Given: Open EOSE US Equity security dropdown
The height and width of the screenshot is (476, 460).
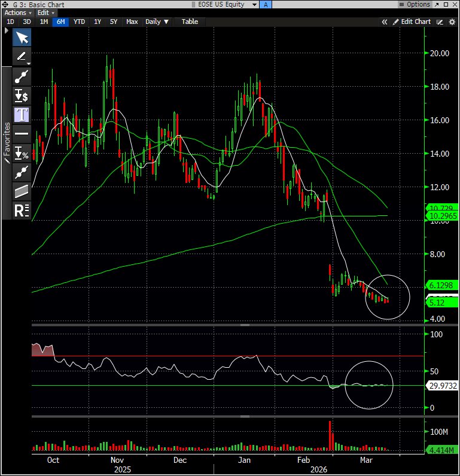Looking at the screenshot, I should coord(254,4).
